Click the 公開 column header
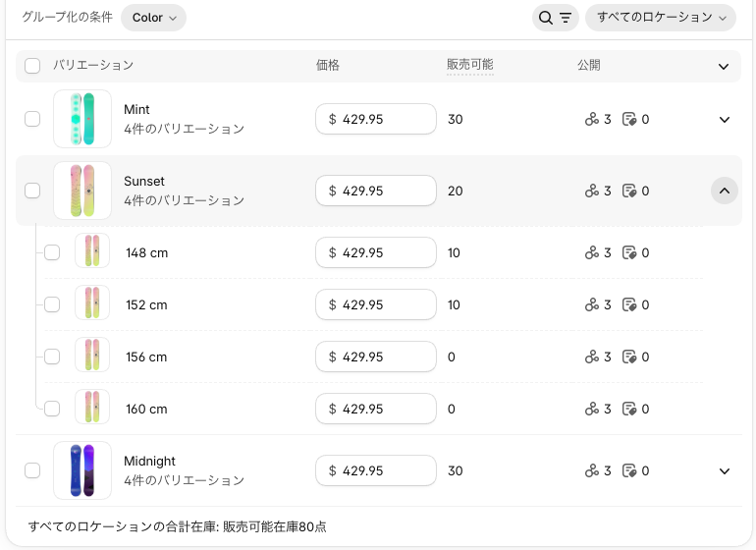 click(589, 65)
